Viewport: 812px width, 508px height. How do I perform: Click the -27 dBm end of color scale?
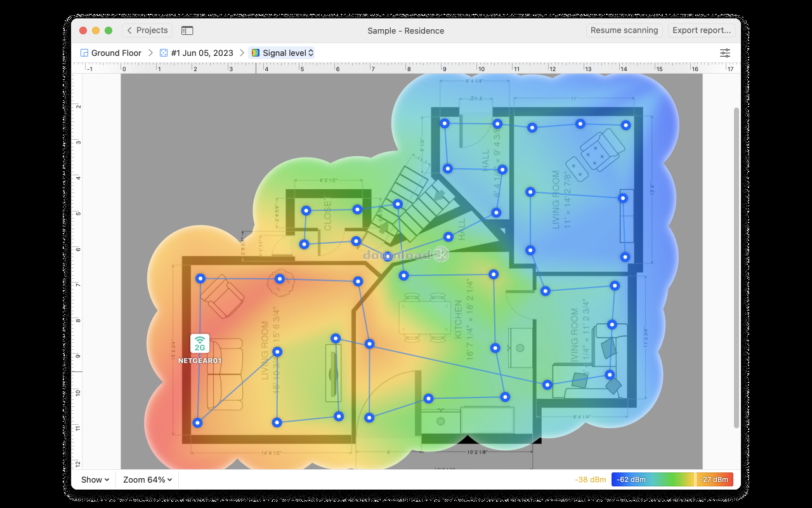[x=715, y=479]
